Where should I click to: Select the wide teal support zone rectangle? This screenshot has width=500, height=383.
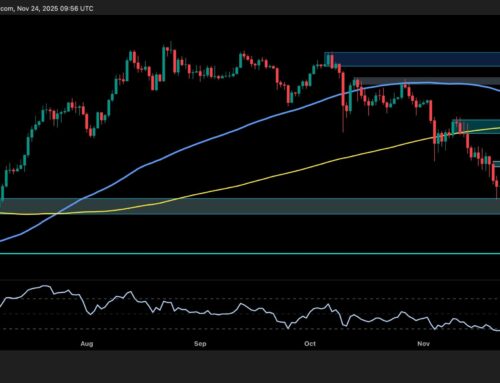(x=250, y=206)
